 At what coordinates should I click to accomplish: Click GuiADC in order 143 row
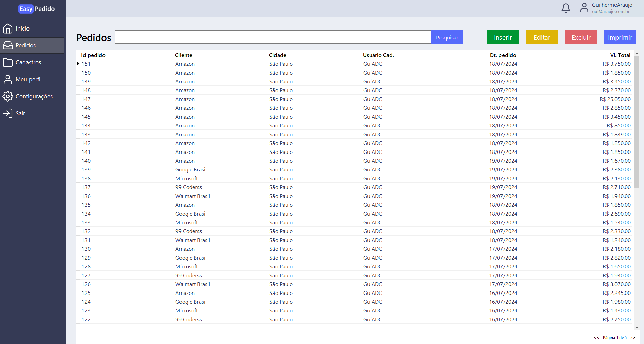click(373, 134)
